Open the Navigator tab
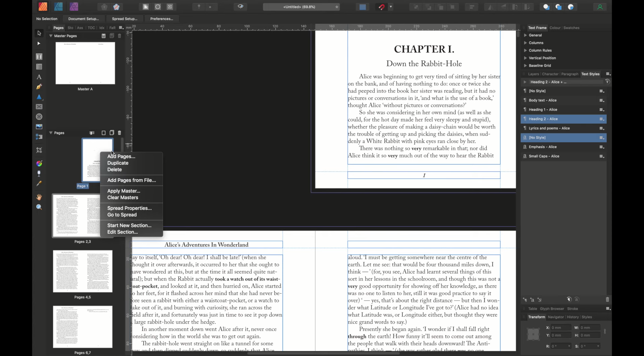This screenshot has height=356, width=644. pyautogui.click(x=556, y=317)
